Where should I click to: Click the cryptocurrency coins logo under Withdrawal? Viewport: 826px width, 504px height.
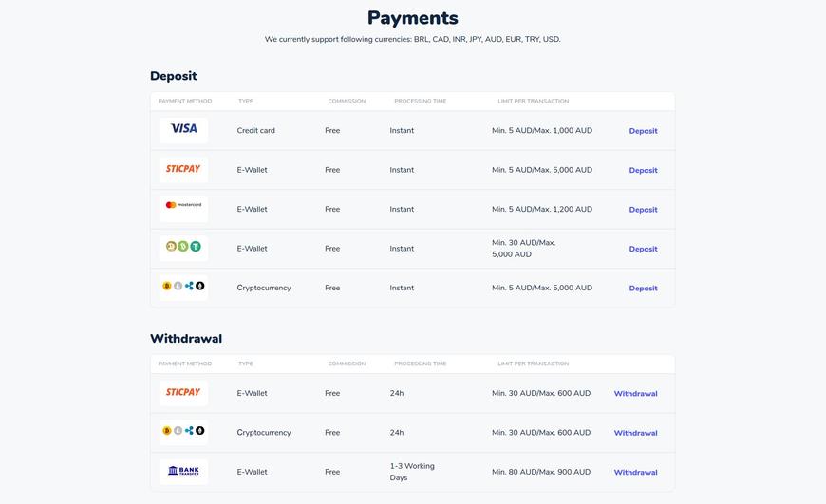point(183,433)
